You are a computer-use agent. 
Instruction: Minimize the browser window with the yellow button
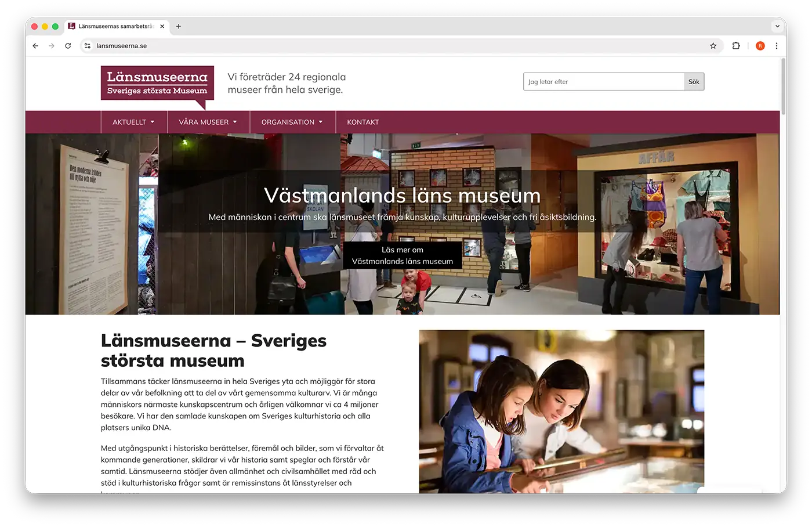(x=45, y=26)
